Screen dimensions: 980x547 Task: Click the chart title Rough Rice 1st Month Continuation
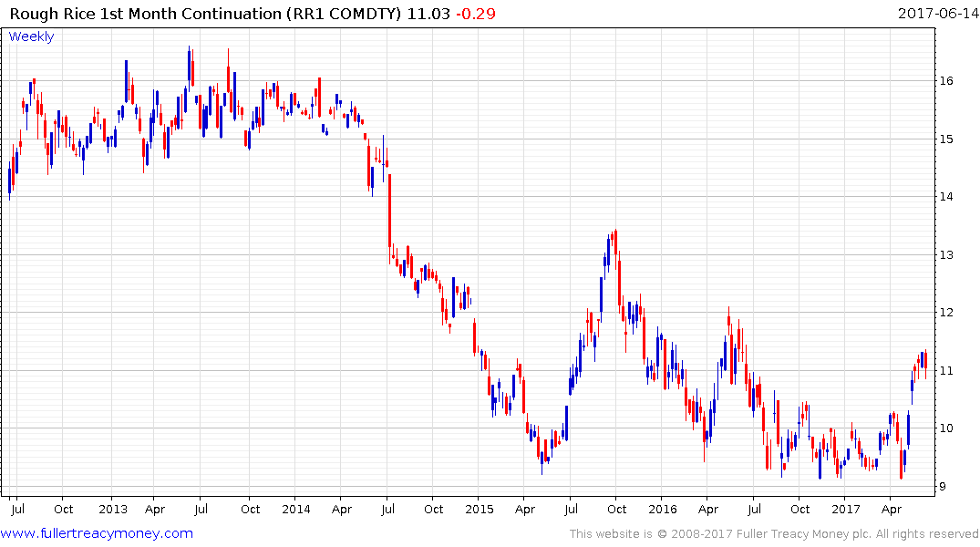coord(146,14)
